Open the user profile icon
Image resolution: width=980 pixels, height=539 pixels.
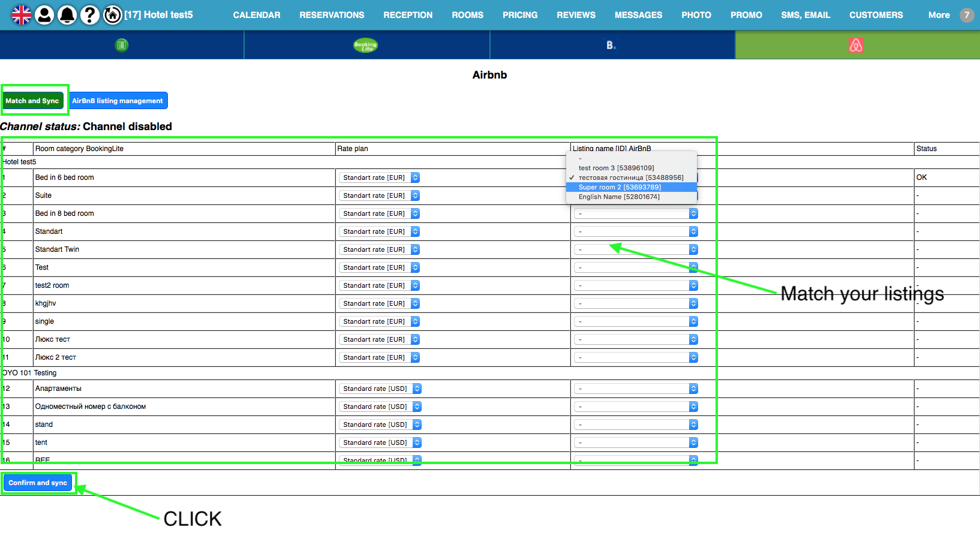pyautogui.click(x=44, y=15)
